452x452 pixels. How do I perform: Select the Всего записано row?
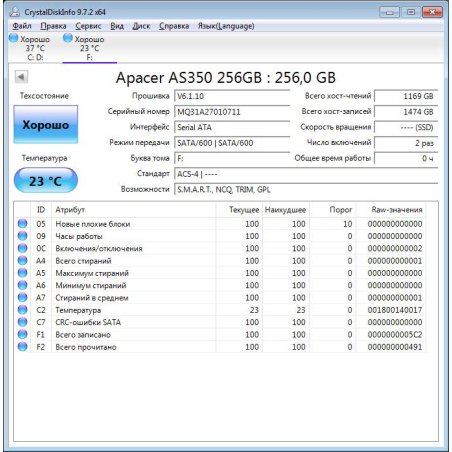(x=220, y=334)
